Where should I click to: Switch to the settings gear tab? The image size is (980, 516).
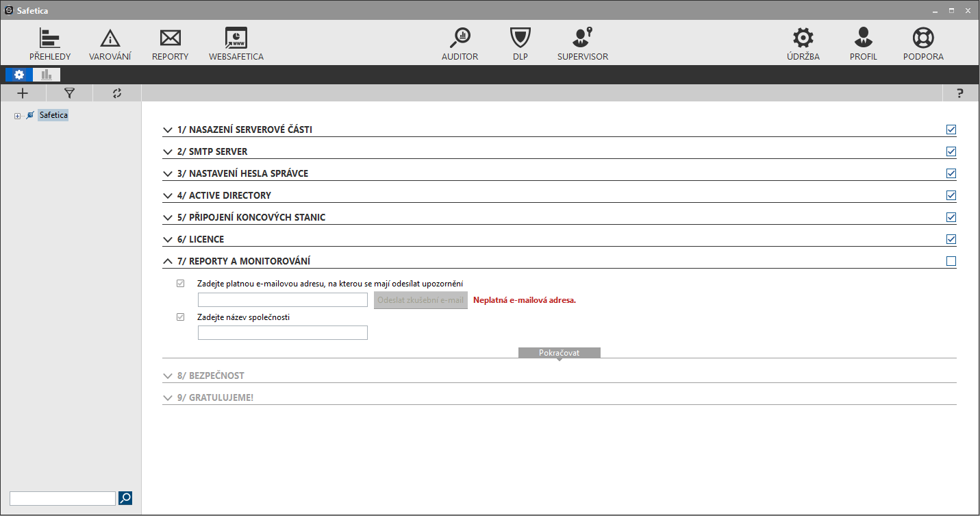18,75
